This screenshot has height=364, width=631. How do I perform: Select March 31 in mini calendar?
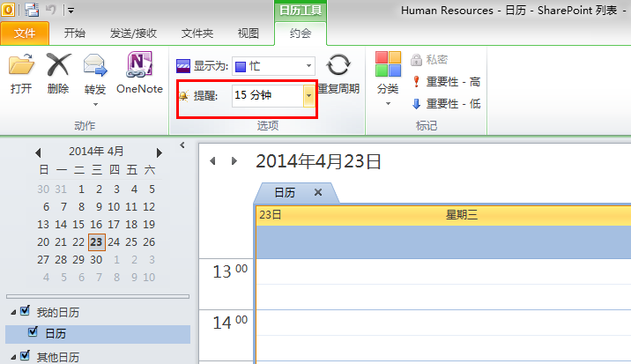click(x=61, y=189)
